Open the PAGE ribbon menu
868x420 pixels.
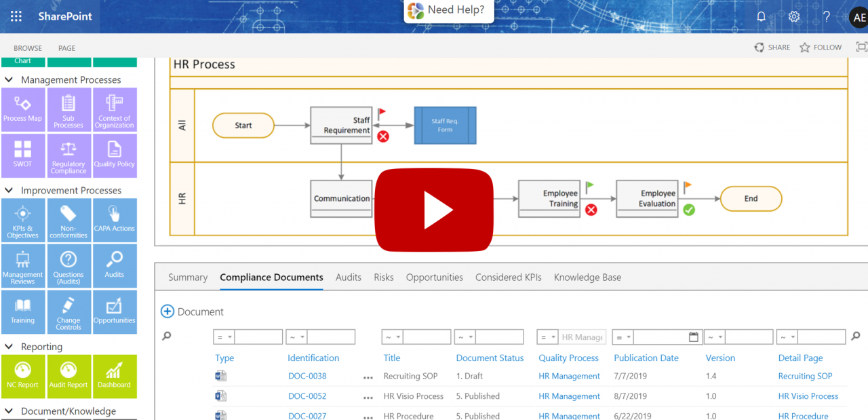66,47
